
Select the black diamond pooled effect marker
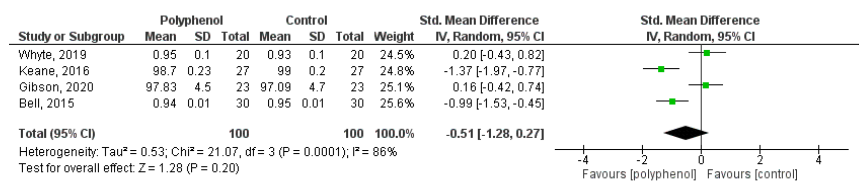tap(686, 133)
